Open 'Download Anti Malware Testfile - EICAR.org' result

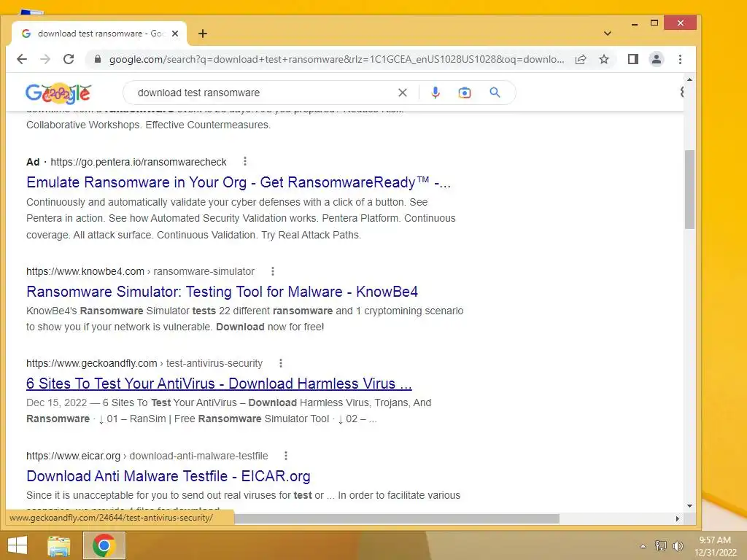tap(169, 475)
